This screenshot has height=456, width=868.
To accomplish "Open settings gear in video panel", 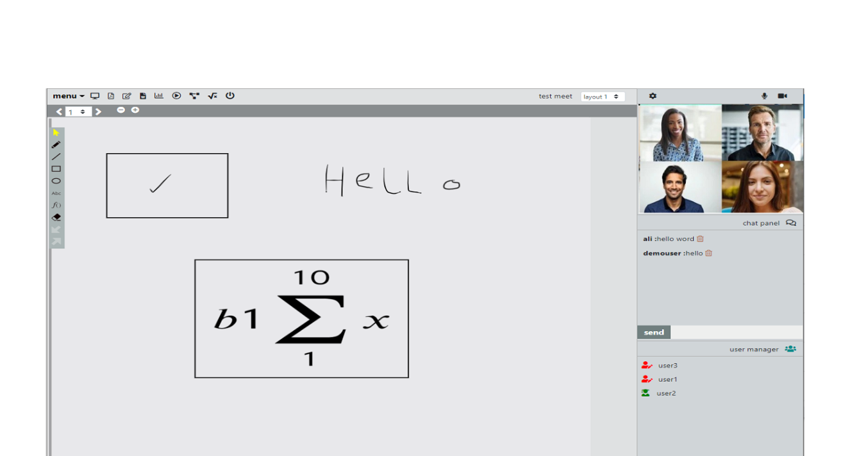I will click(x=653, y=96).
